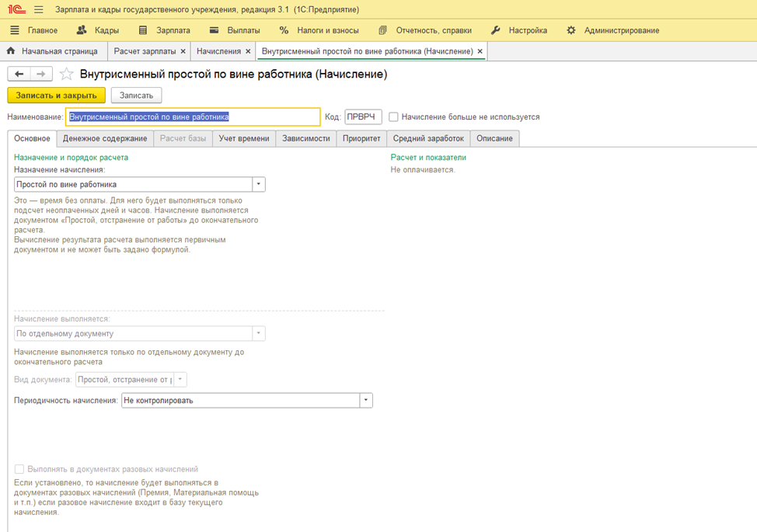The width and height of the screenshot is (757, 532).
Task: Click the 1C application logo icon
Action: 17,9
